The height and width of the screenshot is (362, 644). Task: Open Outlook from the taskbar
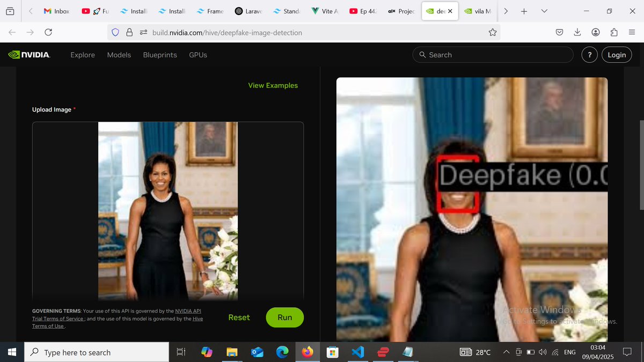coord(257,352)
